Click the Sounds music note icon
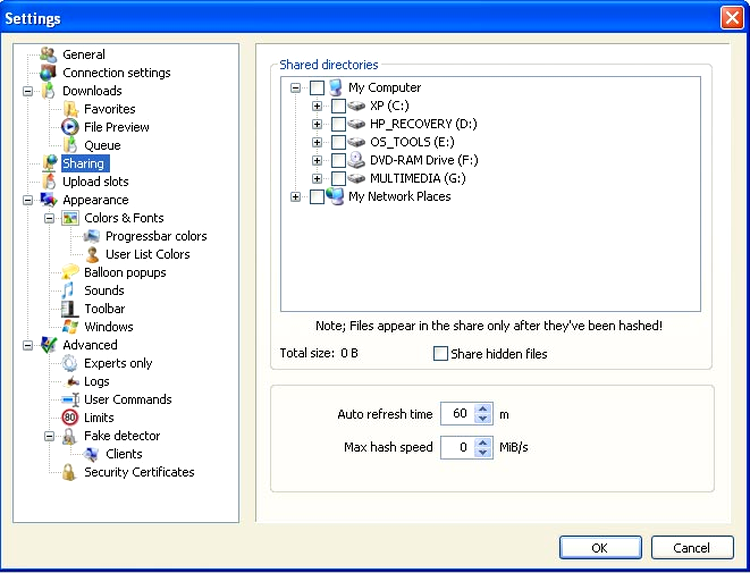750x573 pixels. pyautogui.click(x=68, y=291)
